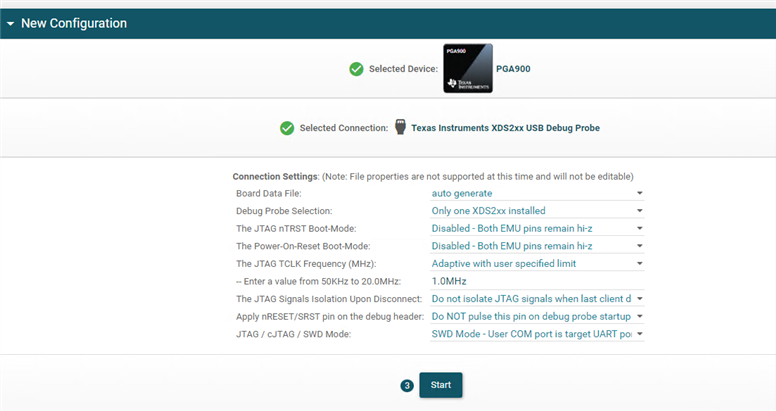Click the 50KHz to 20.0MHz range label
Image resolution: width=776 pixels, height=411 pixels.
[318, 281]
